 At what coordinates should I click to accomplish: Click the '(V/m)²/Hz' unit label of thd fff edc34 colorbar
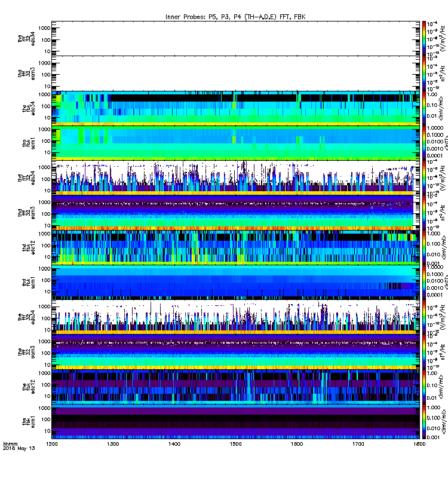pyautogui.click(x=443, y=177)
